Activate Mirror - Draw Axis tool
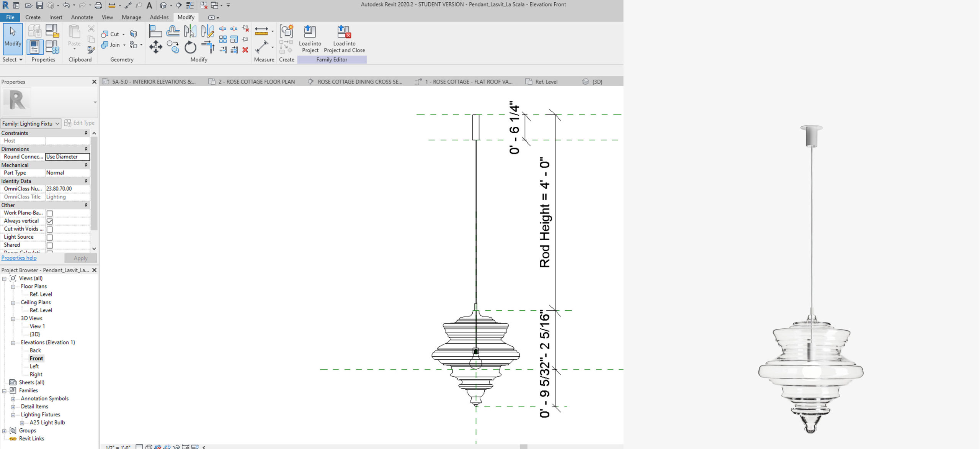The height and width of the screenshot is (449, 980). pos(207,31)
